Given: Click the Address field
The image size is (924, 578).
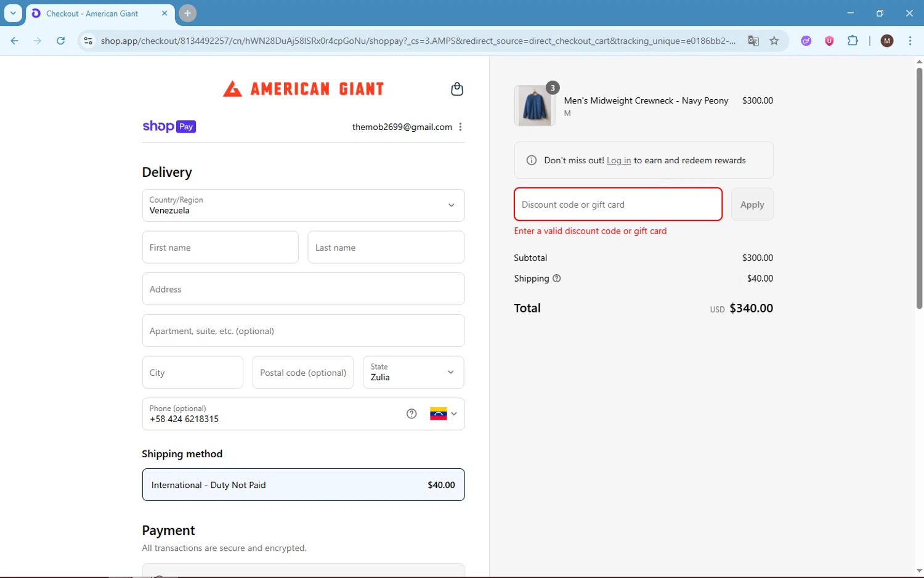Looking at the screenshot, I should point(303,289).
